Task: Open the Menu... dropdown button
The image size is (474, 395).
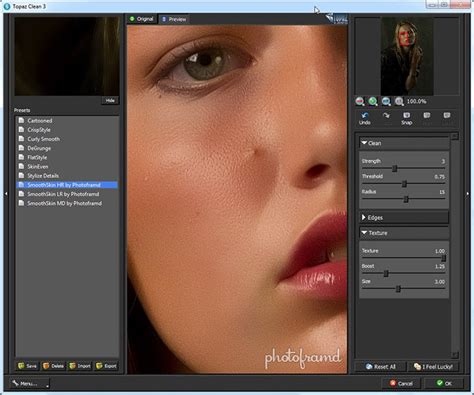Action: coord(30,383)
